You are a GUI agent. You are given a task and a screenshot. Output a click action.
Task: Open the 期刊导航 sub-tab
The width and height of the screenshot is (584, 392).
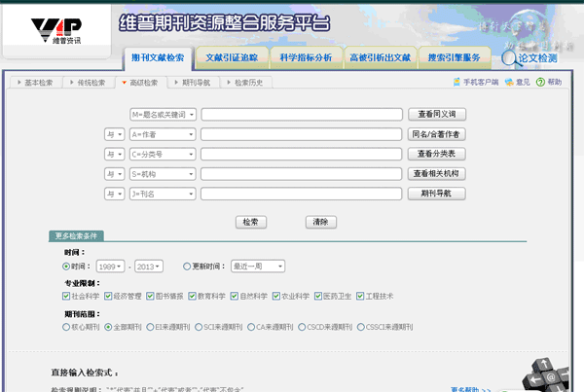click(x=193, y=83)
